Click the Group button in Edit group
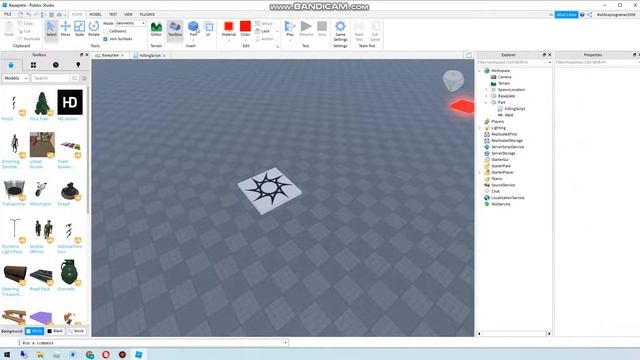The image size is (640, 360). click(264, 23)
